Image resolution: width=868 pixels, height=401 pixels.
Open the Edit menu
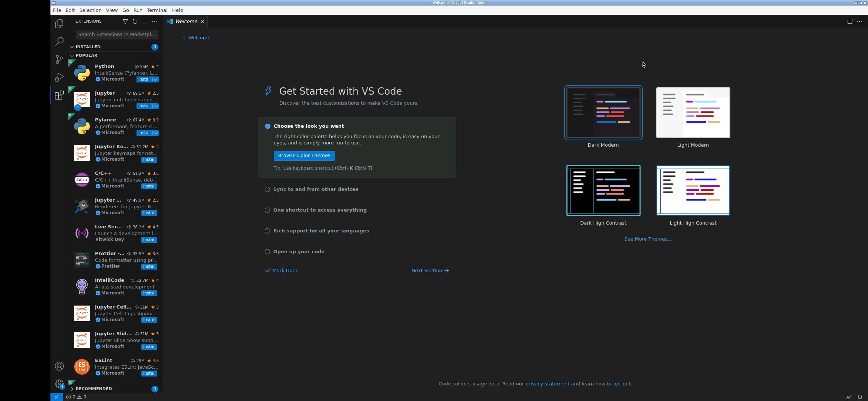tap(70, 10)
